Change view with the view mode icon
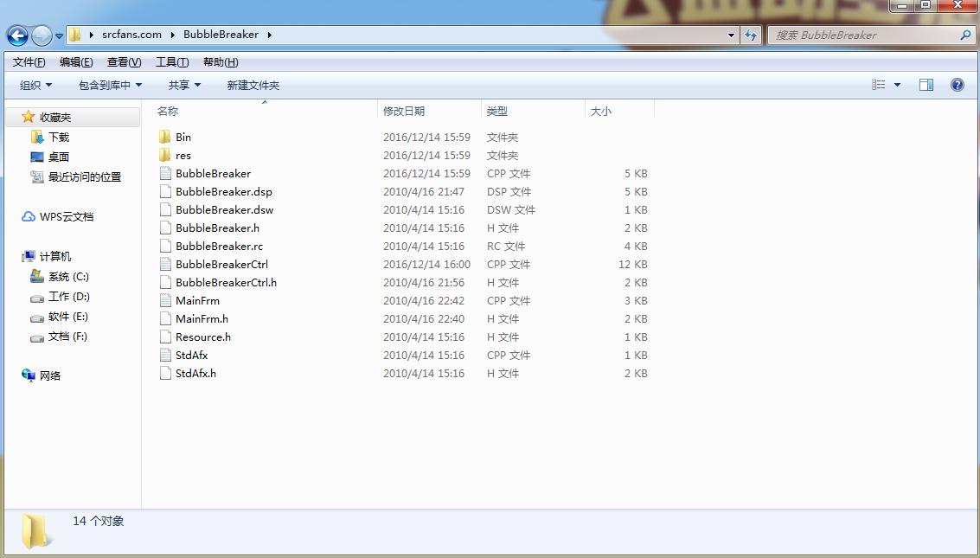The height and width of the screenshot is (558, 980). (879, 85)
